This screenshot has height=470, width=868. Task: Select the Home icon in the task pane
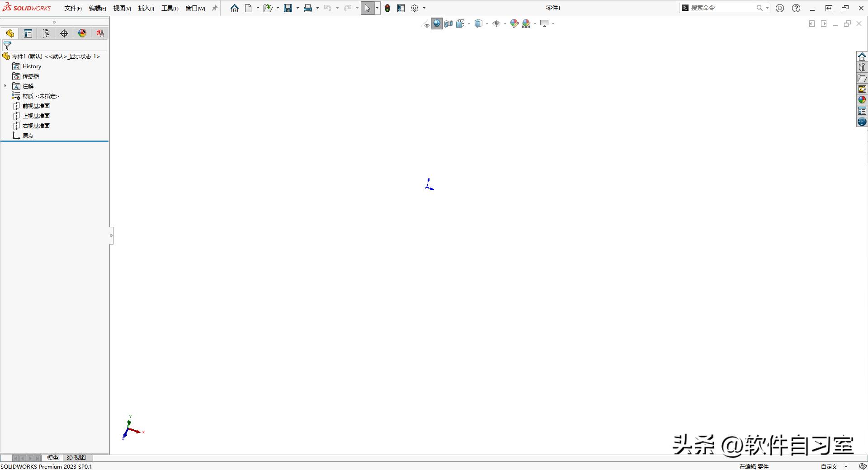tap(862, 56)
